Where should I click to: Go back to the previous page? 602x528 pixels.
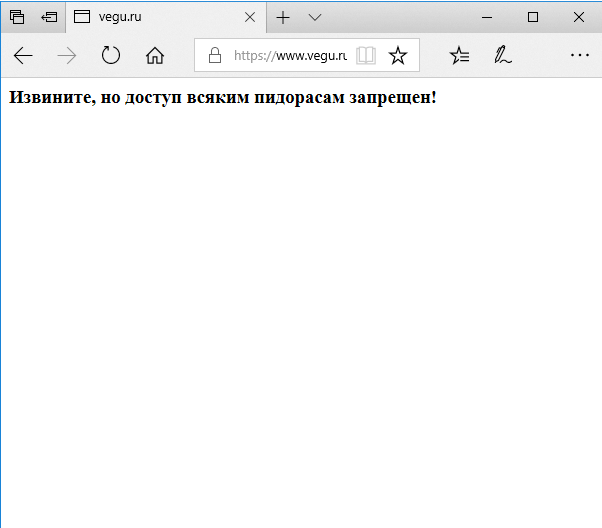coord(23,56)
